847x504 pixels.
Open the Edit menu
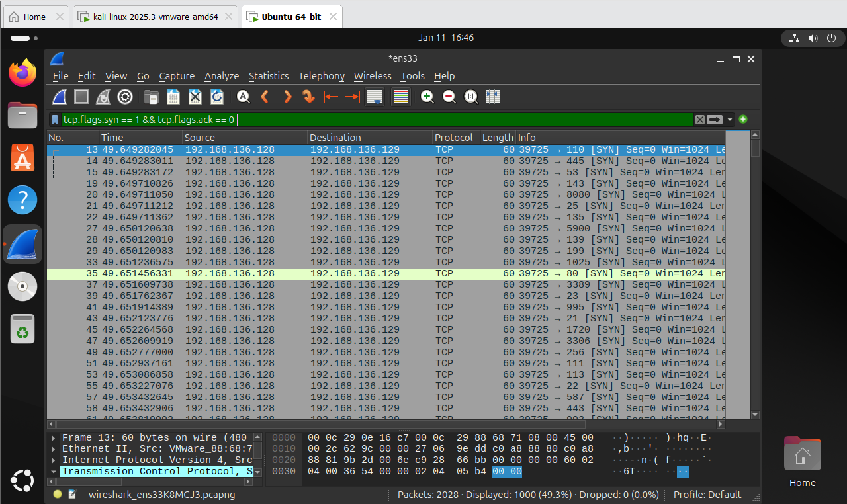tap(87, 76)
